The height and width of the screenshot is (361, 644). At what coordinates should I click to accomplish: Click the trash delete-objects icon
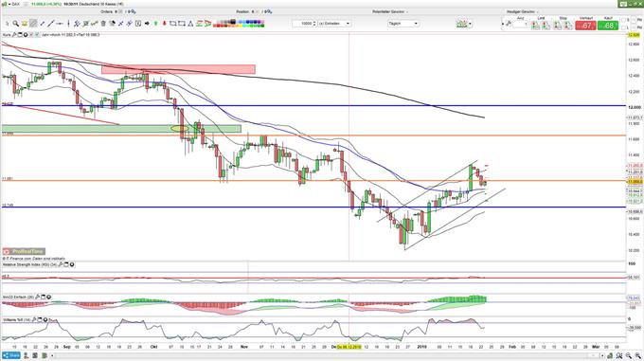tap(103, 24)
